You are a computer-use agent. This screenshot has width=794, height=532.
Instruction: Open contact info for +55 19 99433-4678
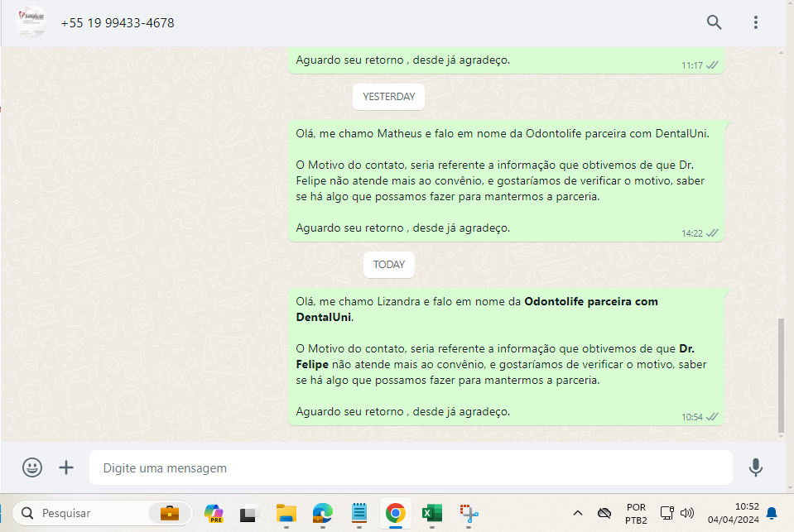(118, 23)
